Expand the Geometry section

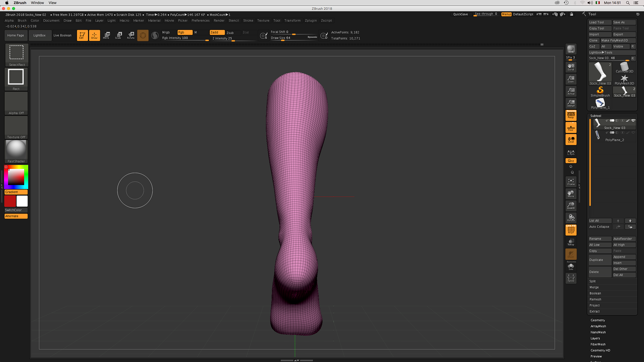pyautogui.click(x=598, y=320)
